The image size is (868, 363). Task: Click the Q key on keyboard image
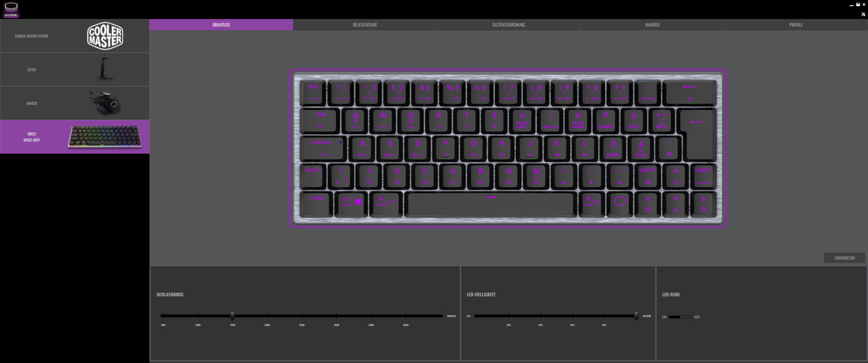pos(355,120)
